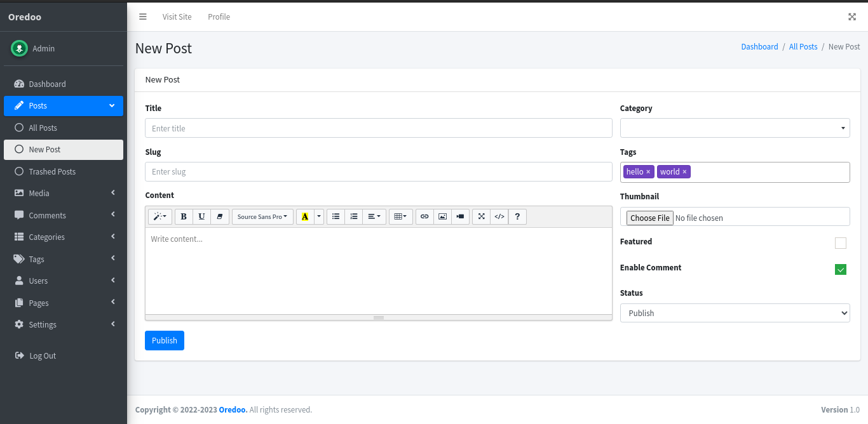Apply underline formatting in content toolbar

click(x=201, y=216)
